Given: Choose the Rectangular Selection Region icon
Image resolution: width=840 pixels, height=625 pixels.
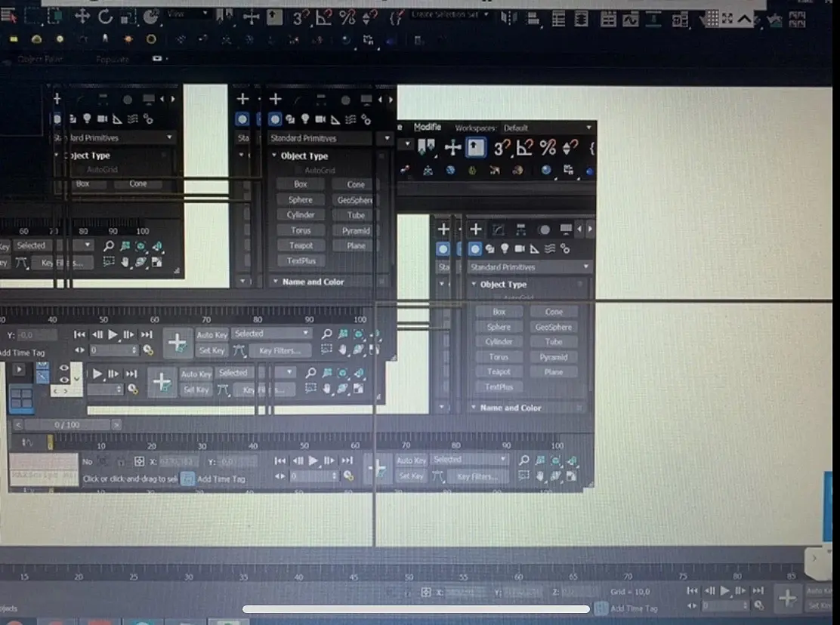Looking at the screenshot, I should pyautogui.click(x=32, y=17).
